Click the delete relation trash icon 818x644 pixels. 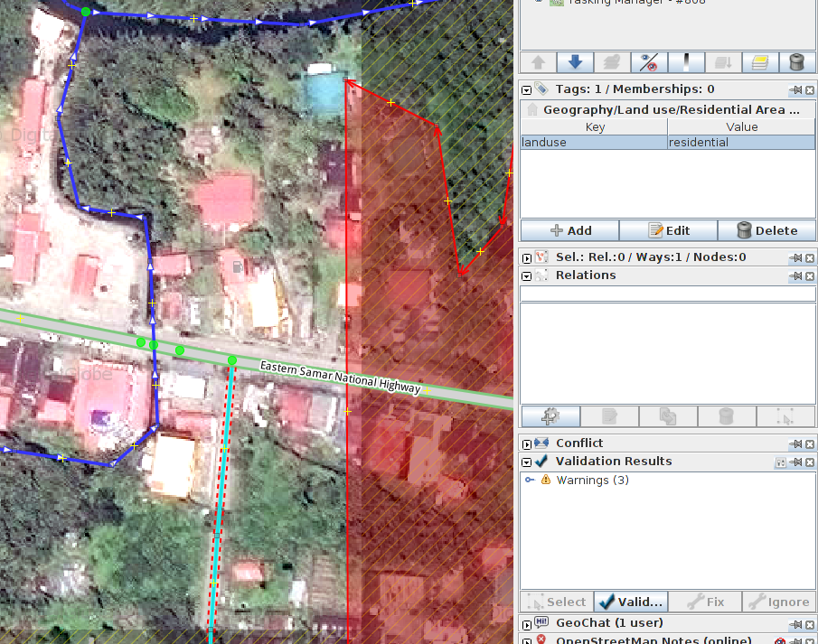(x=727, y=416)
